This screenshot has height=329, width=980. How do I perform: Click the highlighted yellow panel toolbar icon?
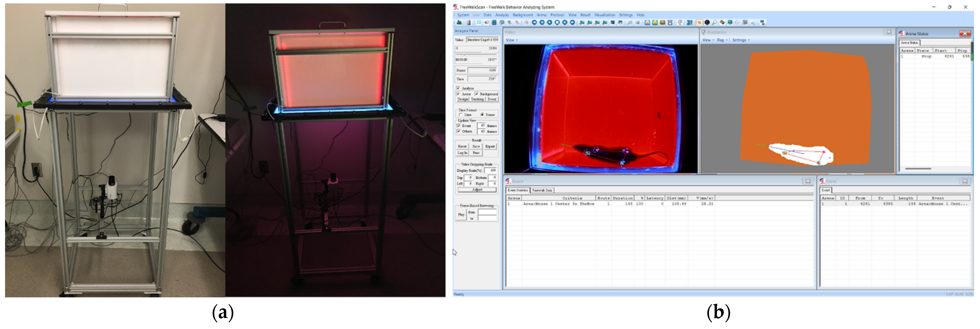[699, 23]
